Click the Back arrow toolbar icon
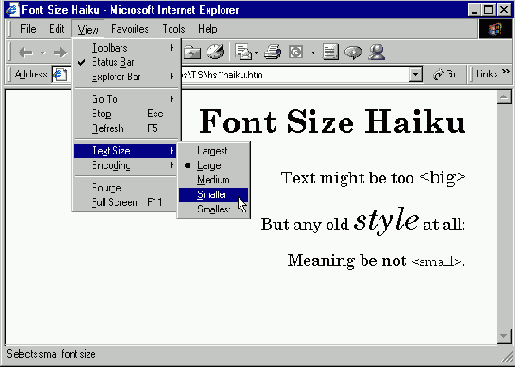The image size is (515, 367). click(x=26, y=52)
